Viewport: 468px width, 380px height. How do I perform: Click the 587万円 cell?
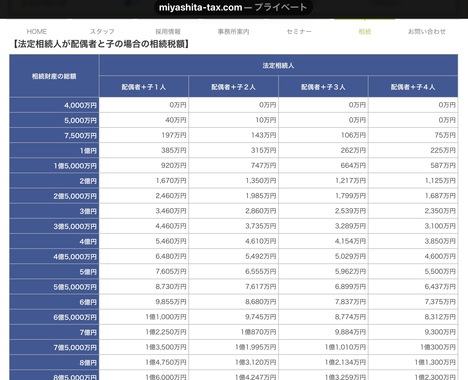point(413,166)
